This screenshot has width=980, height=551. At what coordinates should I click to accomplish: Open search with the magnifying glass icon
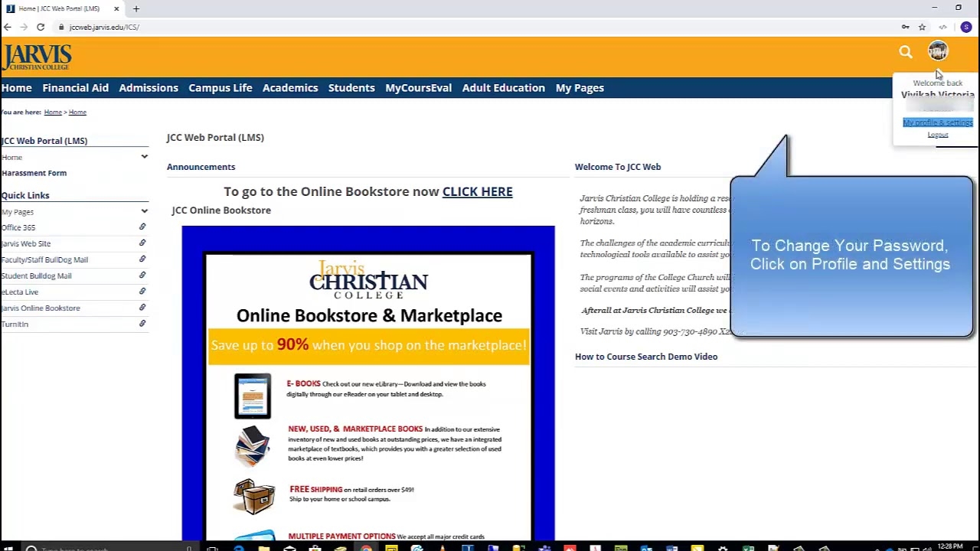pos(905,51)
